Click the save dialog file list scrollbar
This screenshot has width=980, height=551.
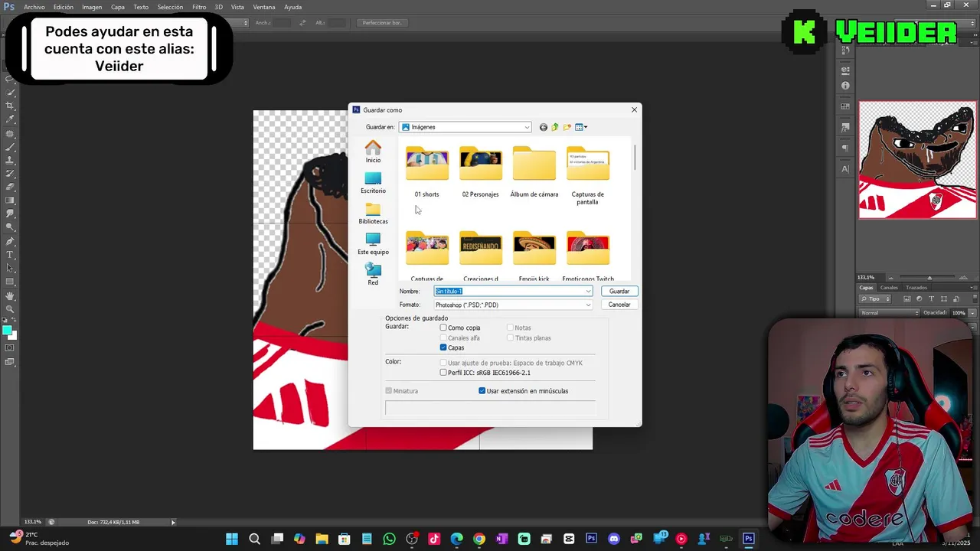[635, 157]
